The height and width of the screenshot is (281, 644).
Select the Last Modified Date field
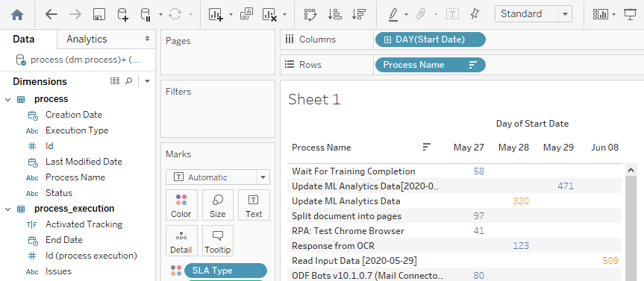pos(84,162)
